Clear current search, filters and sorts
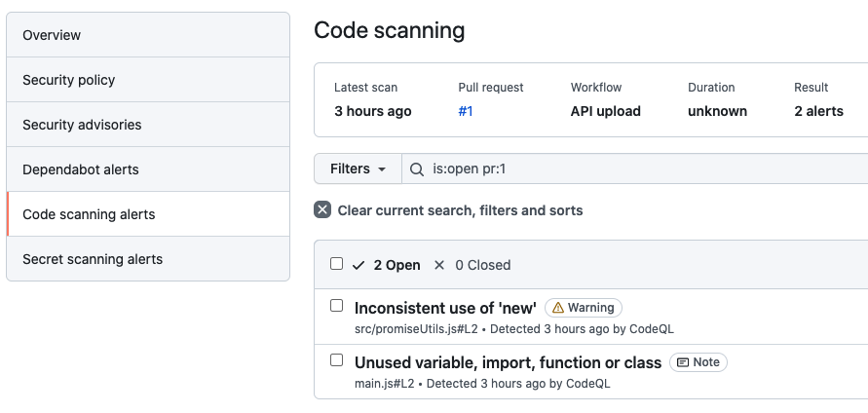Viewport: 868px width, 413px height. pyautogui.click(x=460, y=210)
